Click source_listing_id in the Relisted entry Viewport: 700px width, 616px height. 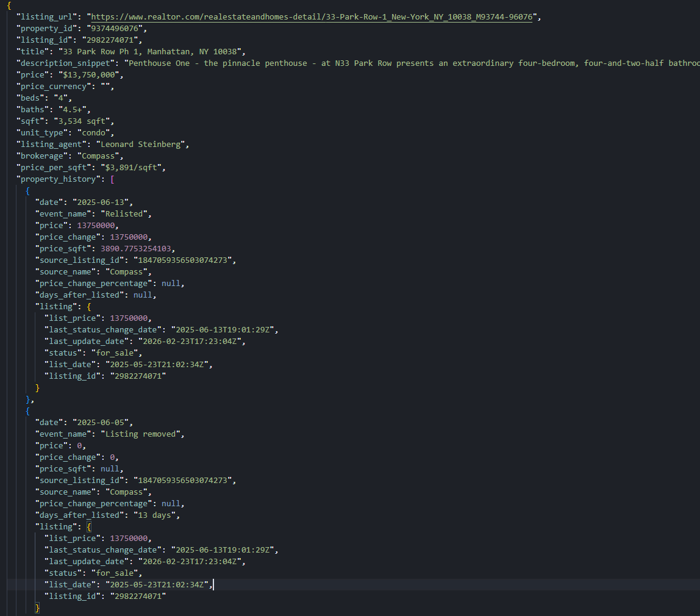[135, 260]
